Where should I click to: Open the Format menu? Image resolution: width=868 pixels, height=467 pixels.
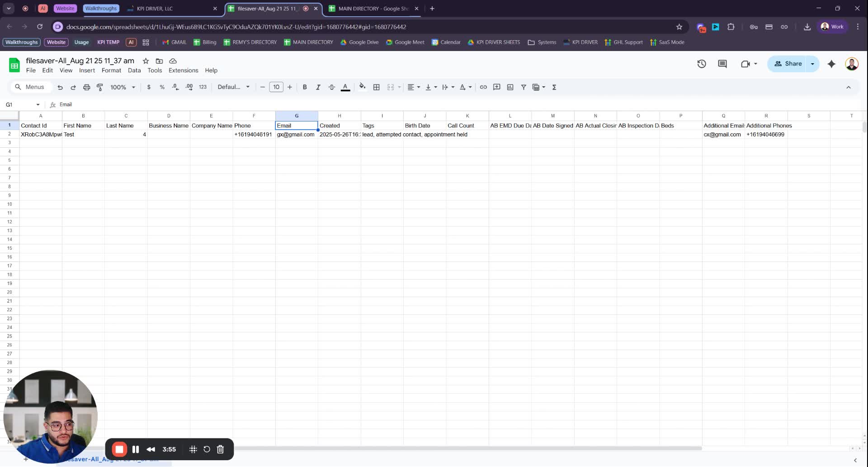click(111, 70)
